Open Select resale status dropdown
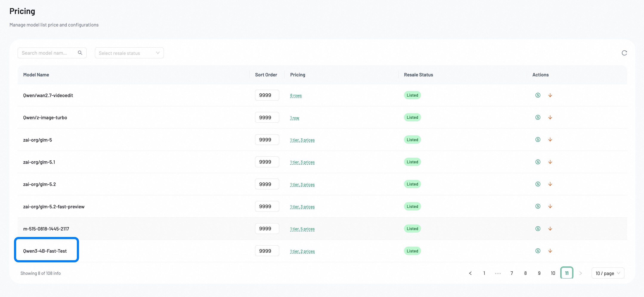Viewport: 644px width, 297px height. pos(129,53)
